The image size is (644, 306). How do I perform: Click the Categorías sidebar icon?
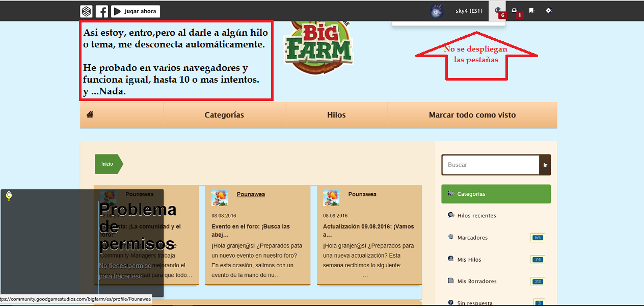point(450,193)
